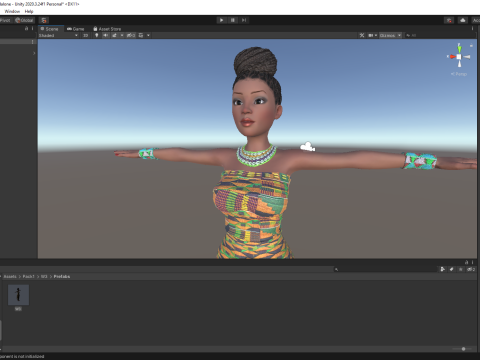This screenshot has width=480, height=360.
Task: Lock the Project panel with the lock icon
Action: (x=467, y=262)
